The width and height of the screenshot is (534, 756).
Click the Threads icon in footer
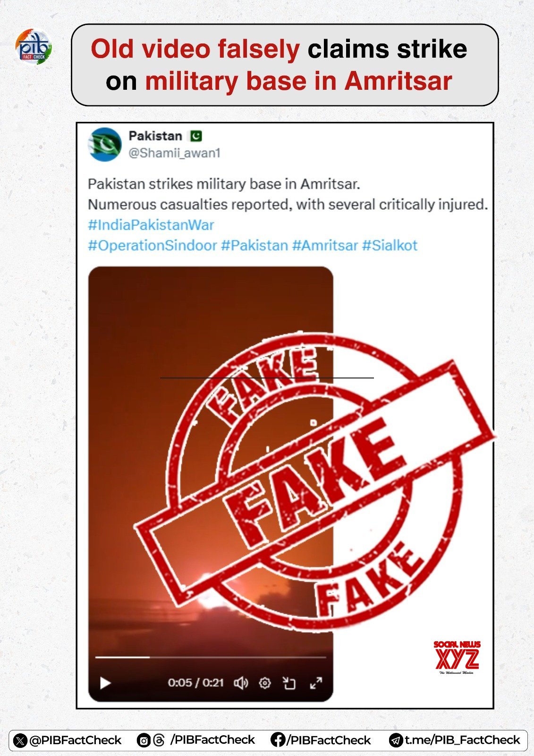pyautogui.click(x=159, y=740)
